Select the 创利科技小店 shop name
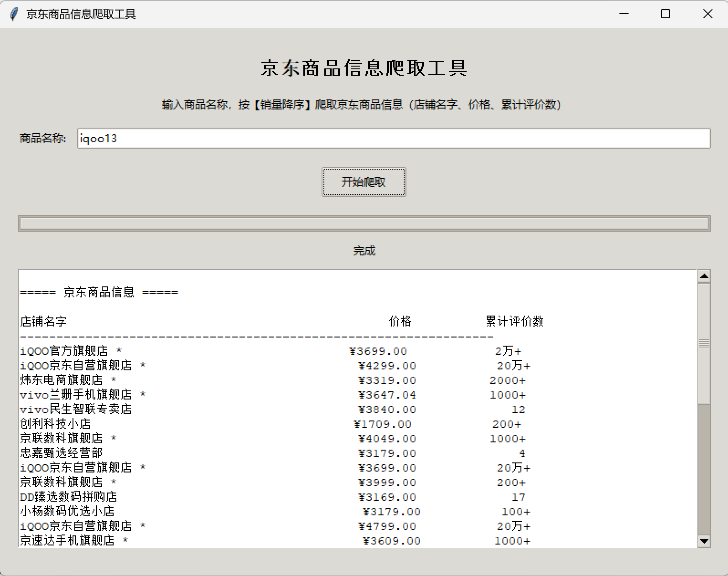Screen dimensions: 728x576 (55, 424)
